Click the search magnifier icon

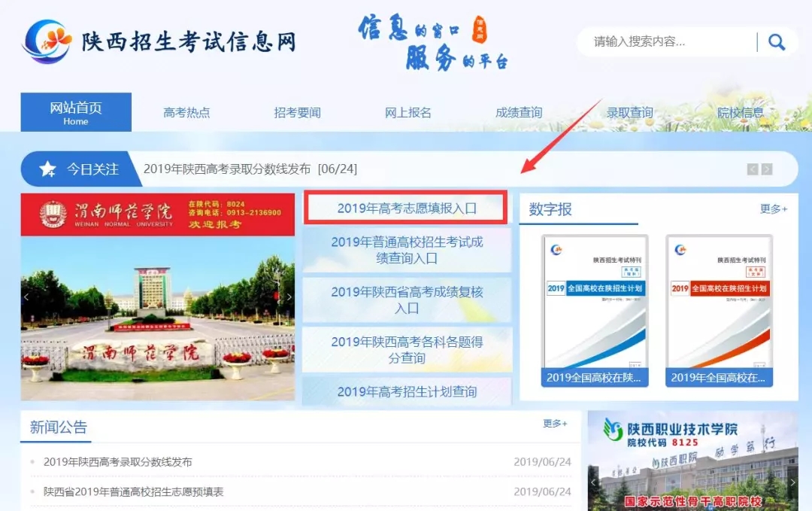point(776,42)
